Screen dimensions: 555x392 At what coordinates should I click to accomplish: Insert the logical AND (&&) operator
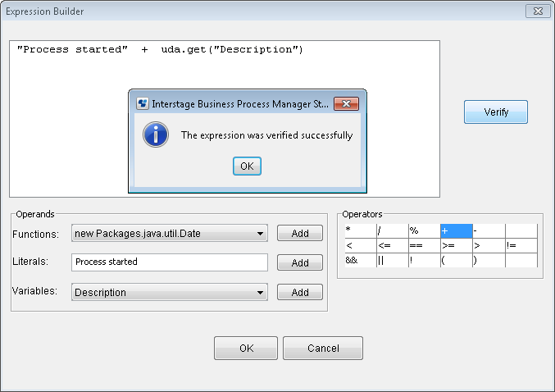coord(361,260)
